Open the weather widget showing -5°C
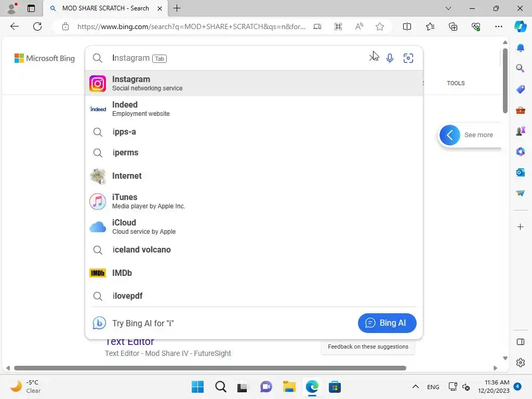 coord(25,387)
